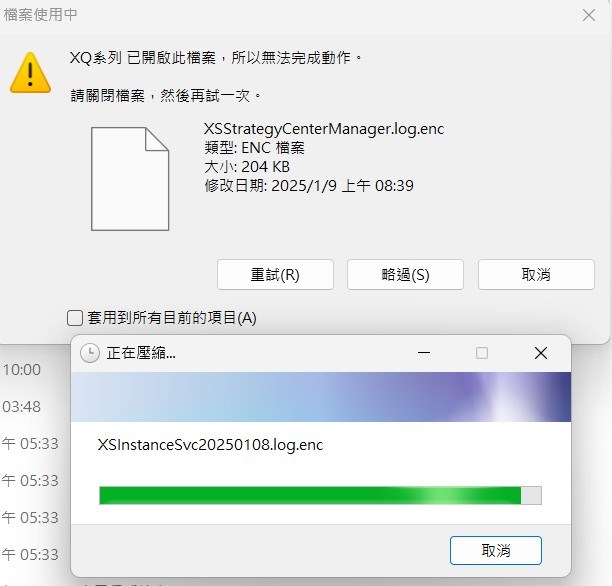The height and width of the screenshot is (586, 612).
Task: Click the 正在壓縮... title bar text
Action: [x=141, y=353]
